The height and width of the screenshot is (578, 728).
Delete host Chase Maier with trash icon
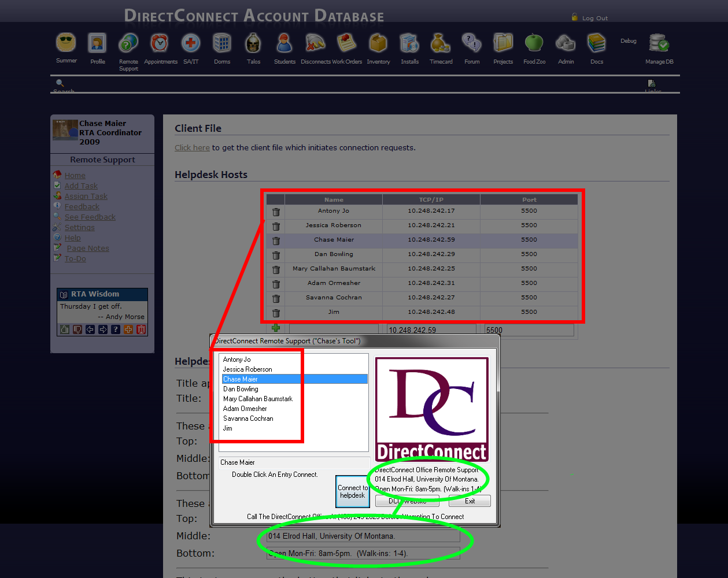(x=276, y=241)
